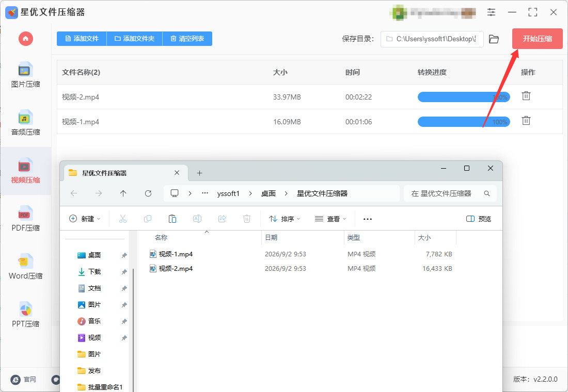Select 视频-2.mp4 row in compressor list
The height and width of the screenshot is (392, 568).
pyautogui.click(x=310, y=96)
